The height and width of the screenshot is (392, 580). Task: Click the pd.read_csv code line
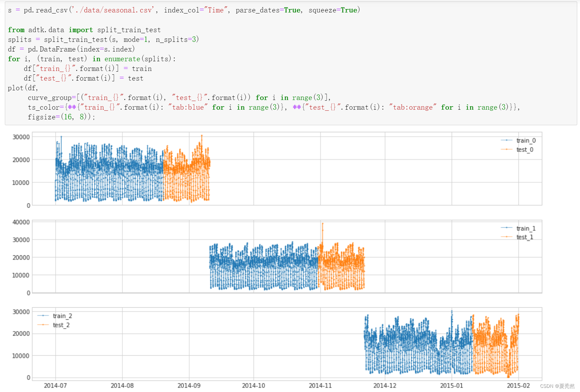pyautogui.click(x=184, y=10)
